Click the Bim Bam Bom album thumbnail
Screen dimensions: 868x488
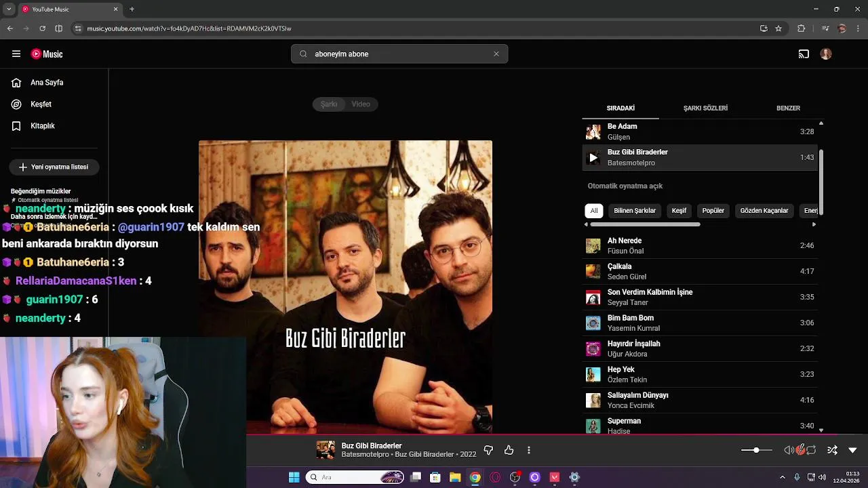pyautogui.click(x=593, y=323)
